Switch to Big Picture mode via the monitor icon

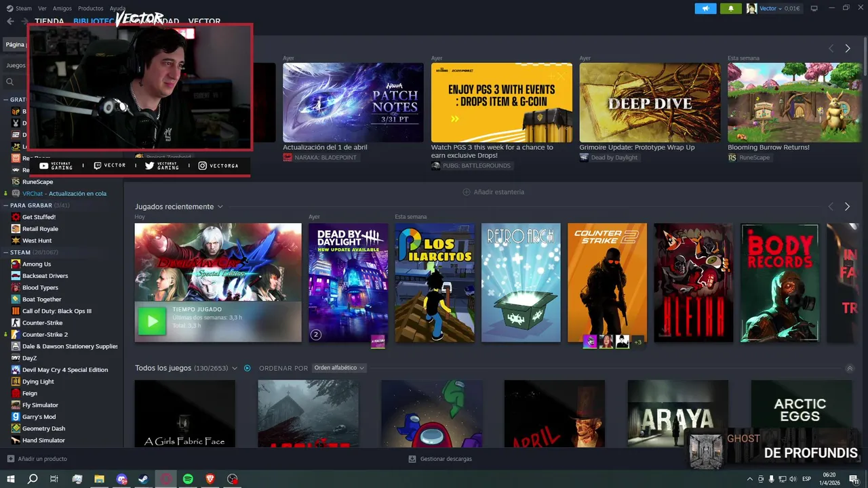[x=814, y=8]
